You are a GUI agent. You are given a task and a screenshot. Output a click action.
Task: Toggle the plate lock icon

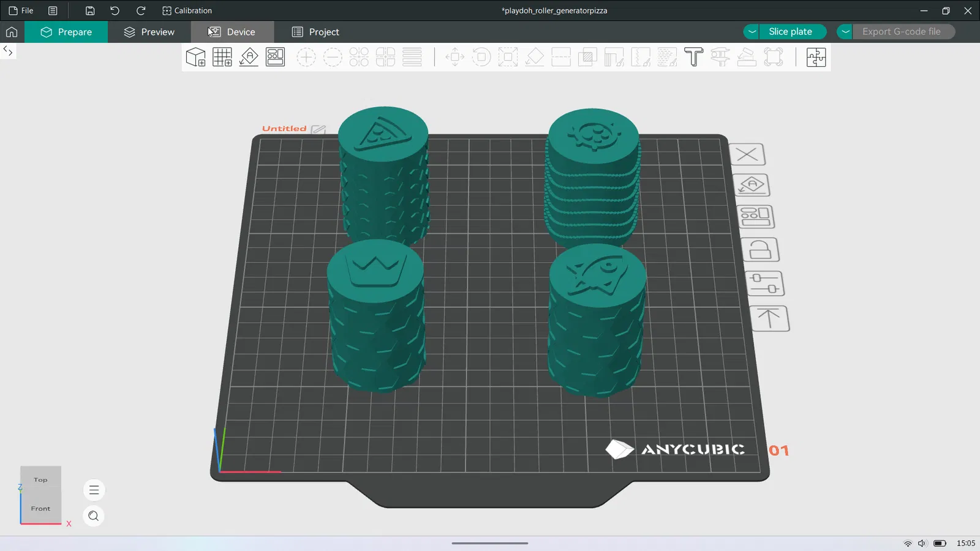coord(760,249)
